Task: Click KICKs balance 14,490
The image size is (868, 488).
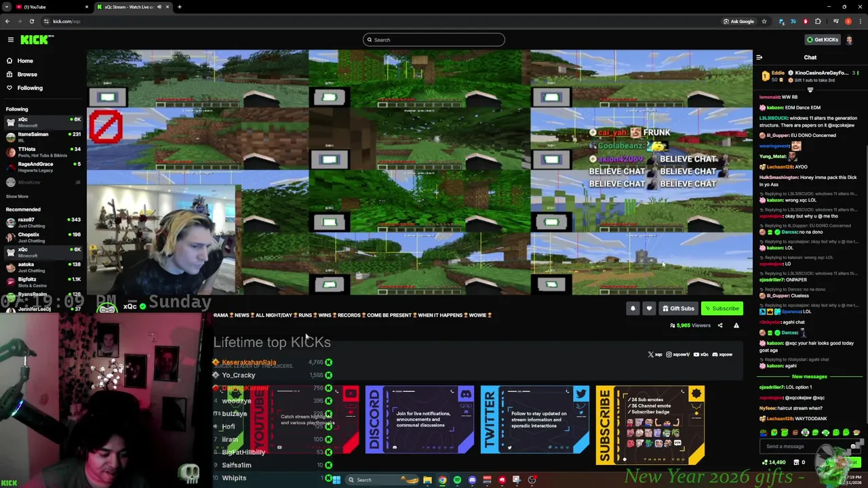Action: point(773,462)
